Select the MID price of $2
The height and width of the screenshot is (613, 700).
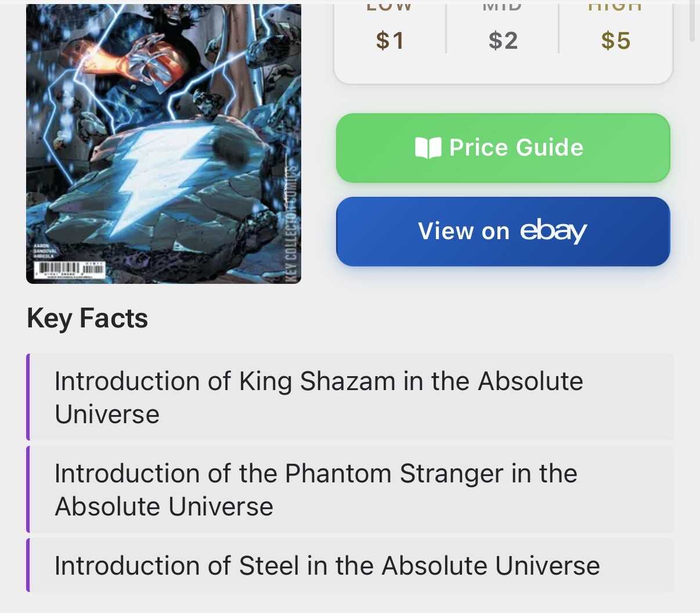pos(503,41)
